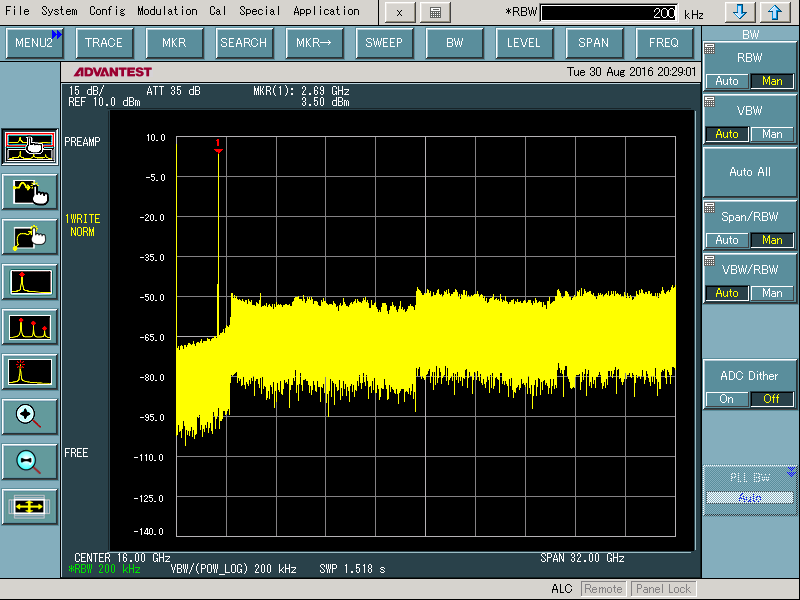Click the x button beside keypad
The image size is (800, 600).
pyautogui.click(x=399, y=13)
